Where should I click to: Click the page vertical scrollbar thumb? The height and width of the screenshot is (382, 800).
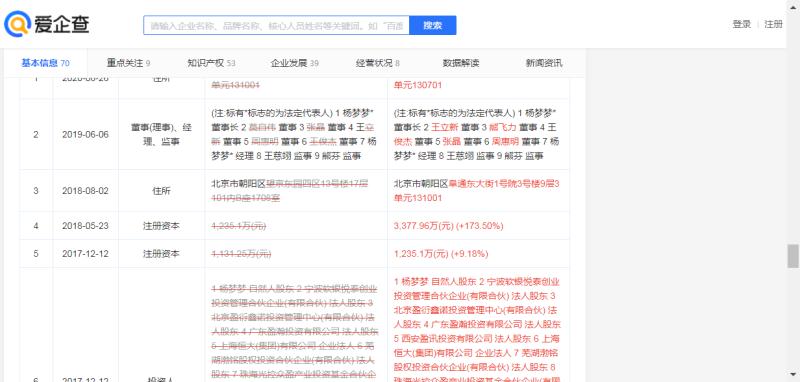[793, 256]
